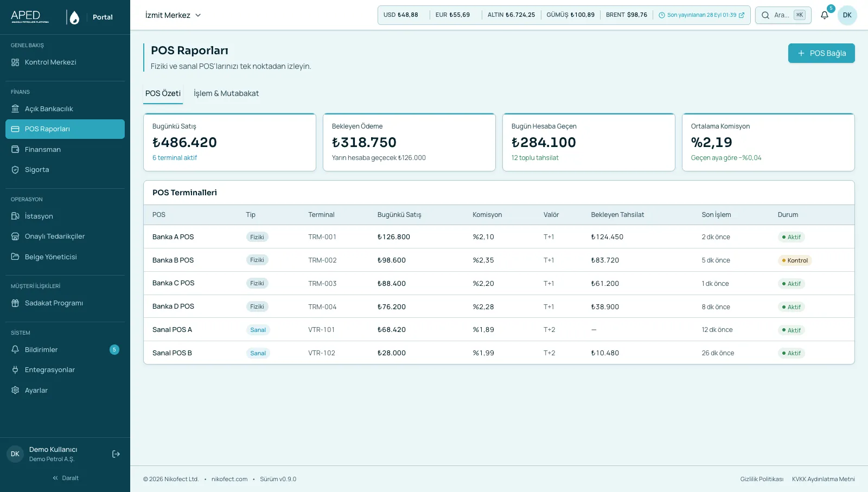Switch to the POS Özeti tab

(x=163, y=93)
